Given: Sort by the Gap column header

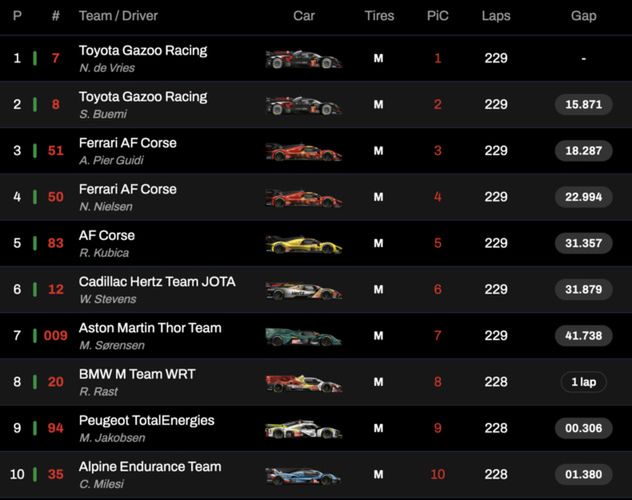Looking at the screenshot, I should tap(583, 16).
